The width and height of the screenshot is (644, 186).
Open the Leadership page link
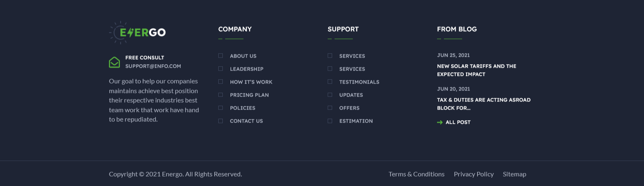pyautogui.click(x=246, y=69)
